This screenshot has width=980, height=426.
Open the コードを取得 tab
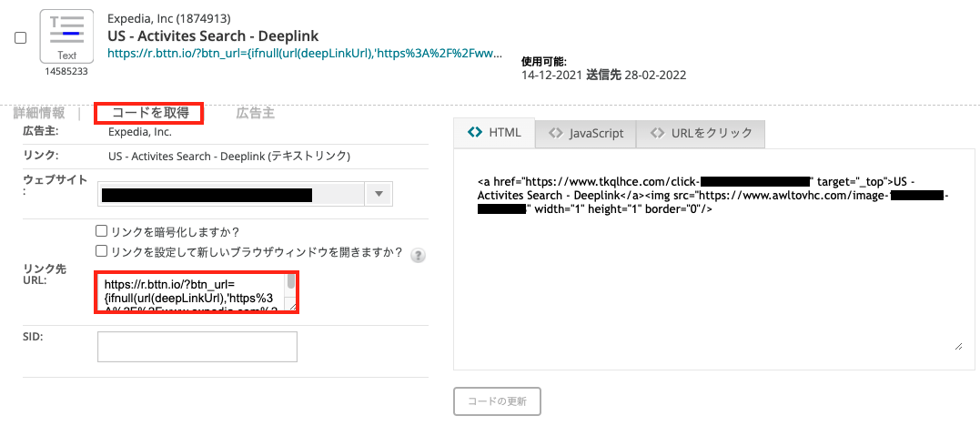coord(149,113)
